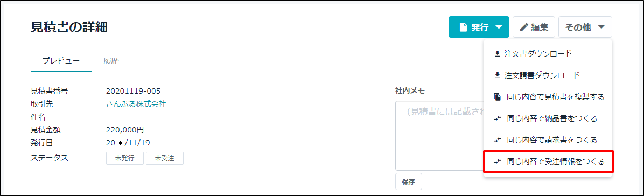The width and height of the screenshot is (644, 196).
Task: Switch to the 履歴 tab
Action: (x=111, y=61)
